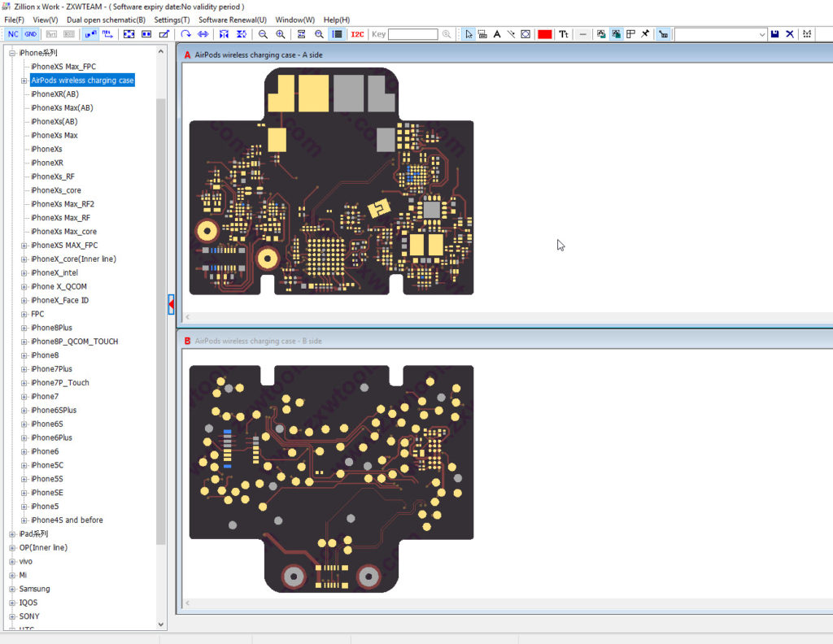Click the rotate arrow icon
The height and width of the screenshot is (644, 833).
click(x=186, y=34)
